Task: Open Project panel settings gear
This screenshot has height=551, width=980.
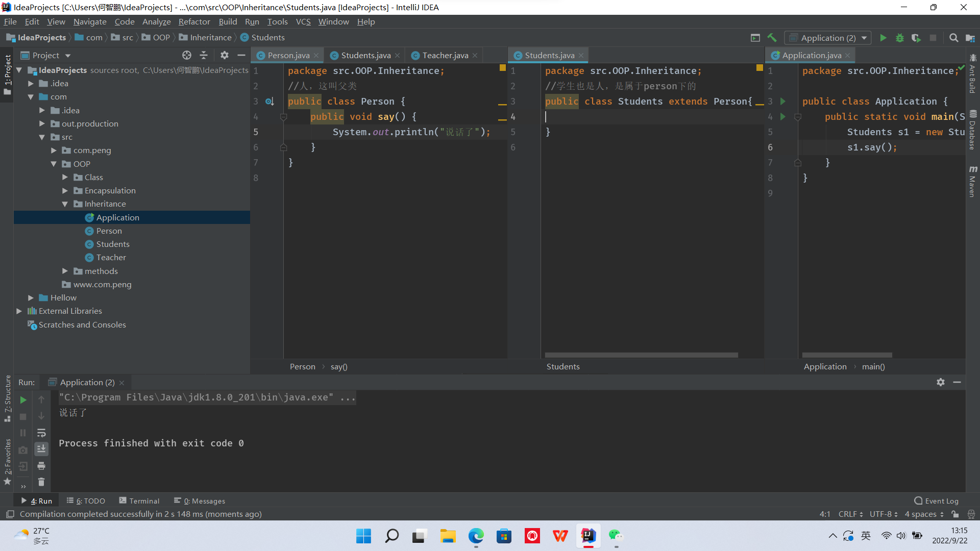Action: (x=225, y=55)
